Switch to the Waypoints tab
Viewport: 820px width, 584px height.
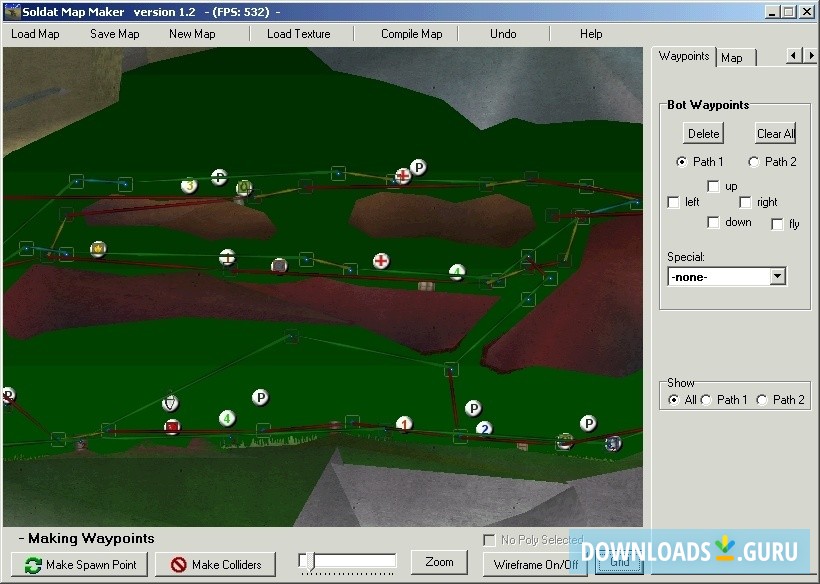point(684,56)
